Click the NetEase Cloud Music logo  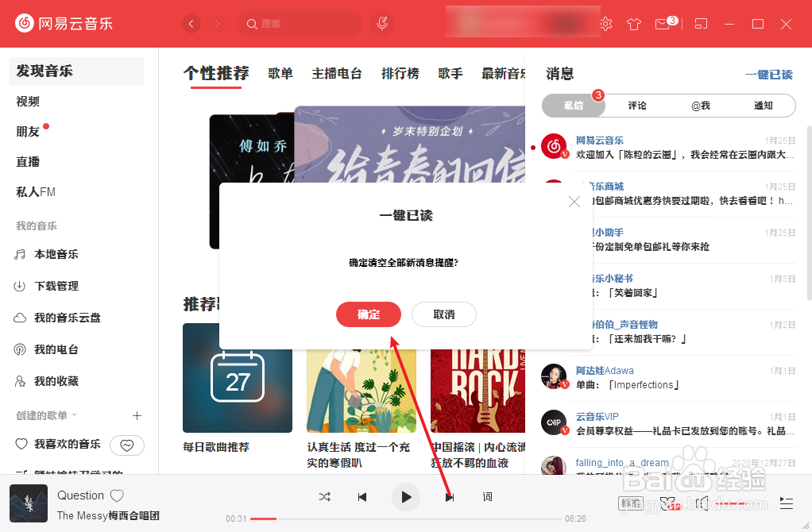click(64, 23)
